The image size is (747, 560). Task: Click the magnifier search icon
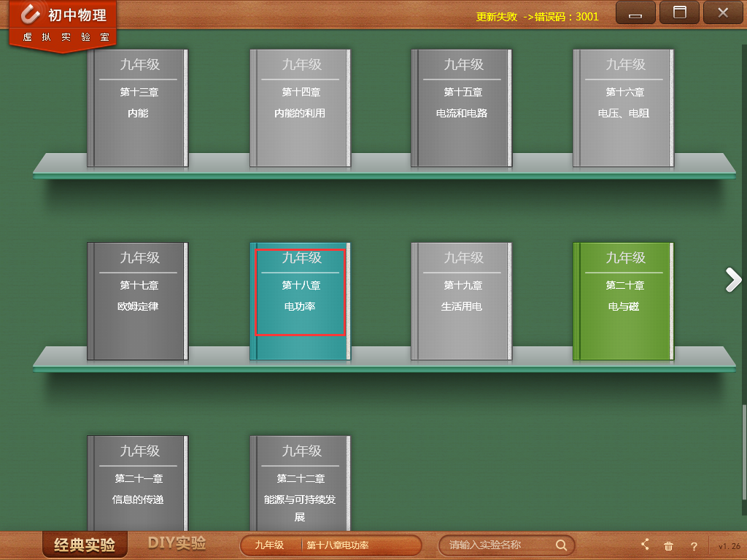pos(561,545)
